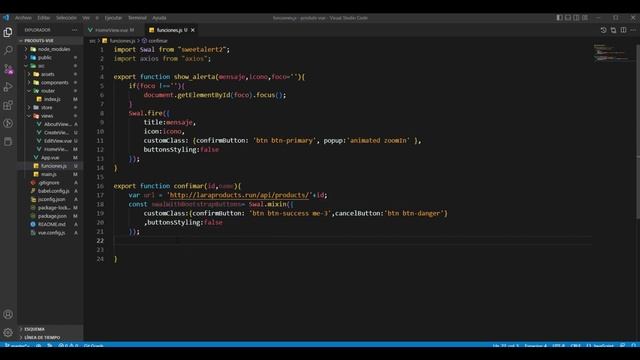Viewport: 640px width, 360px height.
Task: Click the open changes timeline icon in editor toolbar
Action: coord(603,30)
